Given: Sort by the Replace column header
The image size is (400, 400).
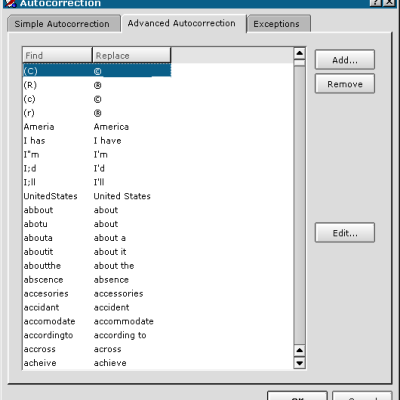Looking at the screenshot, I should click(x=132, y=55).
